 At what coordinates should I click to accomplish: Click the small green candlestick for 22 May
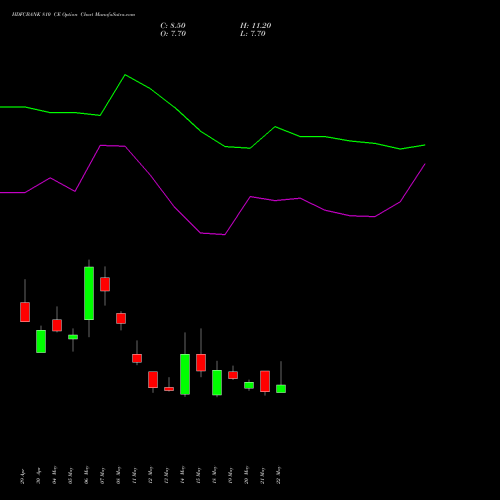coord(281,389)
